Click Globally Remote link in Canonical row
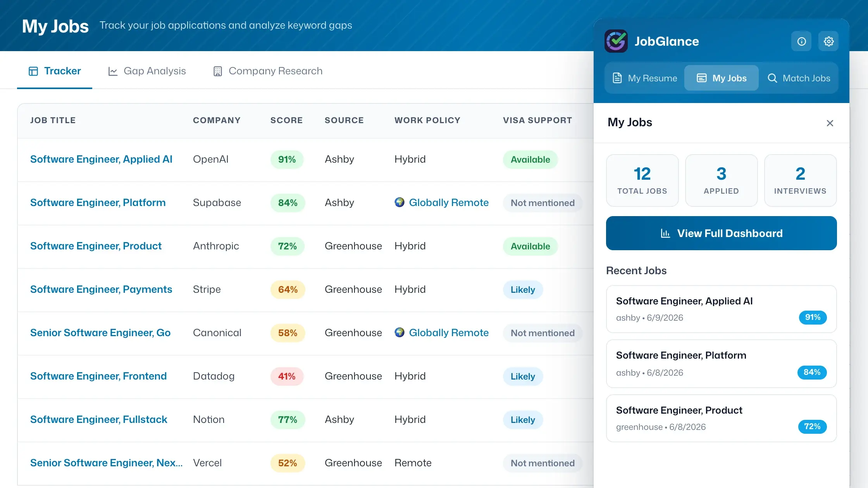Viewport: 868px width, 488px height. point(449,333)
